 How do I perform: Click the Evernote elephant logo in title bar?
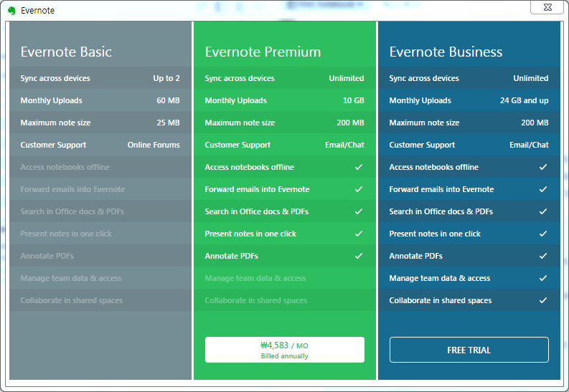(x=11, y=11)
